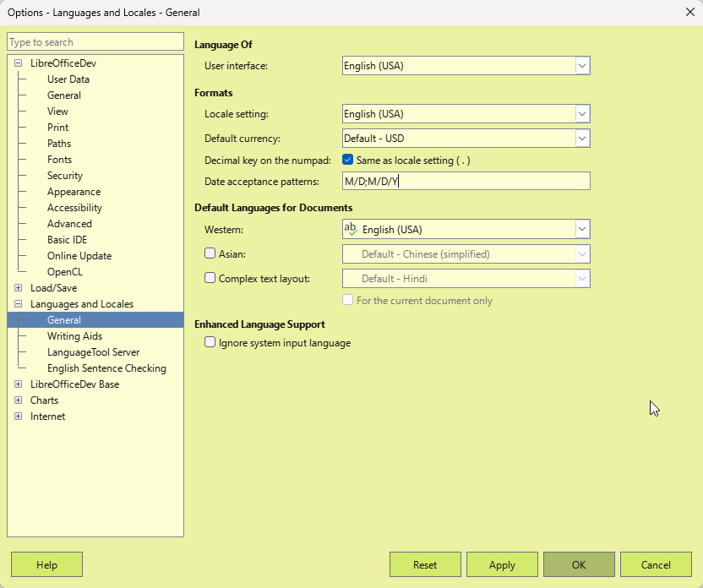The width and height of the screenshot is (703, 588).
Task: Open the Security options page
Action: (x=65, y=176)
